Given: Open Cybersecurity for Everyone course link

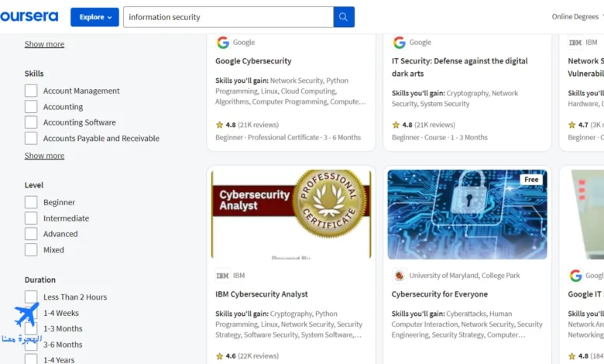Looking at the screenshot, I should 440,294.
